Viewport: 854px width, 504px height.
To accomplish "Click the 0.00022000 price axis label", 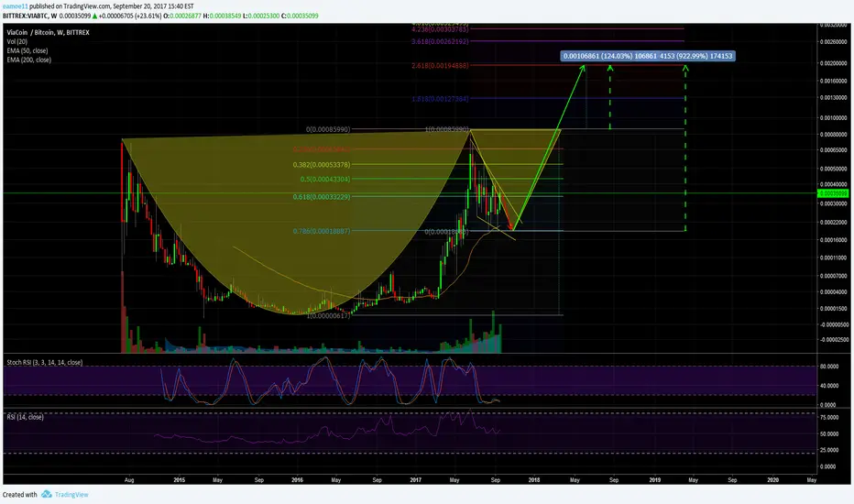I will pyautogui.click(x=833, y=223).
